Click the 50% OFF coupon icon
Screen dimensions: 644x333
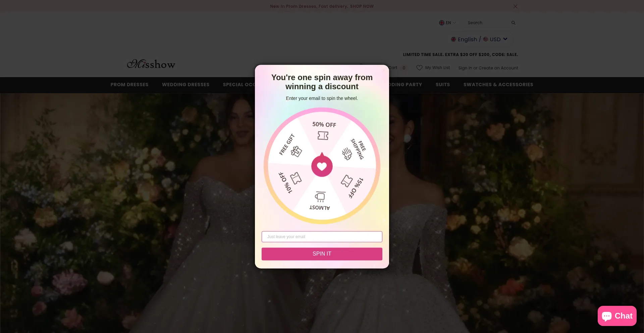click(323, 135)
